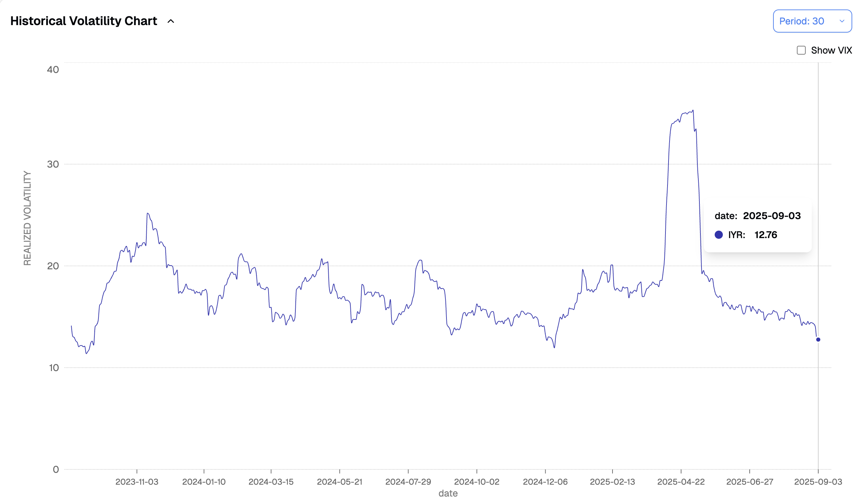Enable the Show VIX checkbox
The image size is (859, 504).
click(x=801, y=51)
